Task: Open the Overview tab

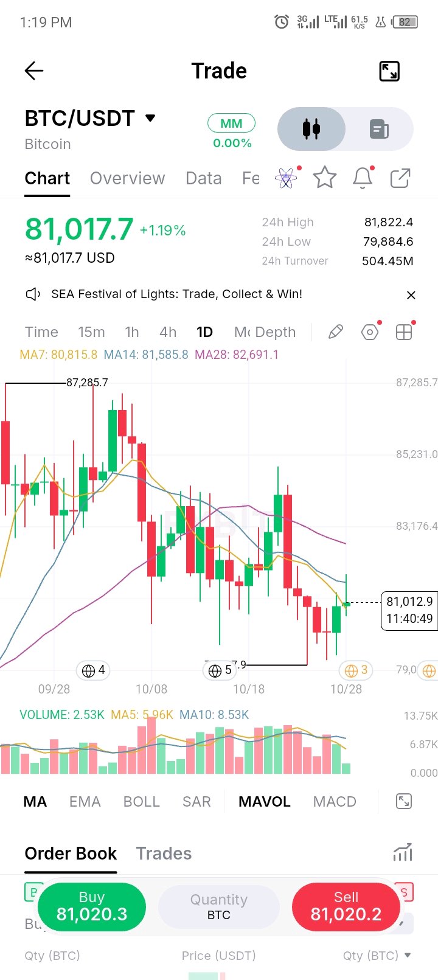Action: [128, 178]
